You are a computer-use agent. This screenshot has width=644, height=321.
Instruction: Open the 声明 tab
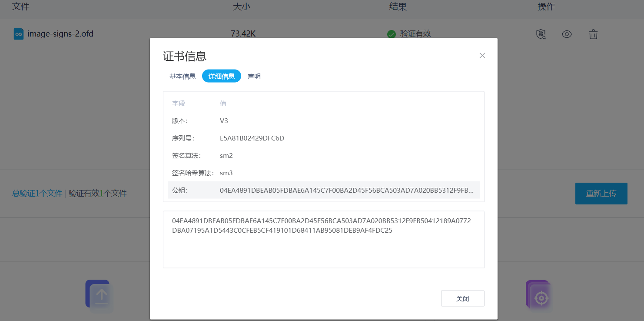tap(254, 77)
